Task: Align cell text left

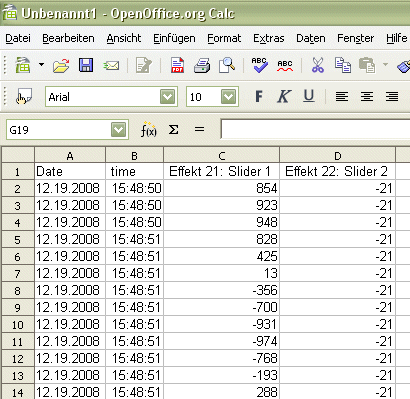Action: pos(342,97)
